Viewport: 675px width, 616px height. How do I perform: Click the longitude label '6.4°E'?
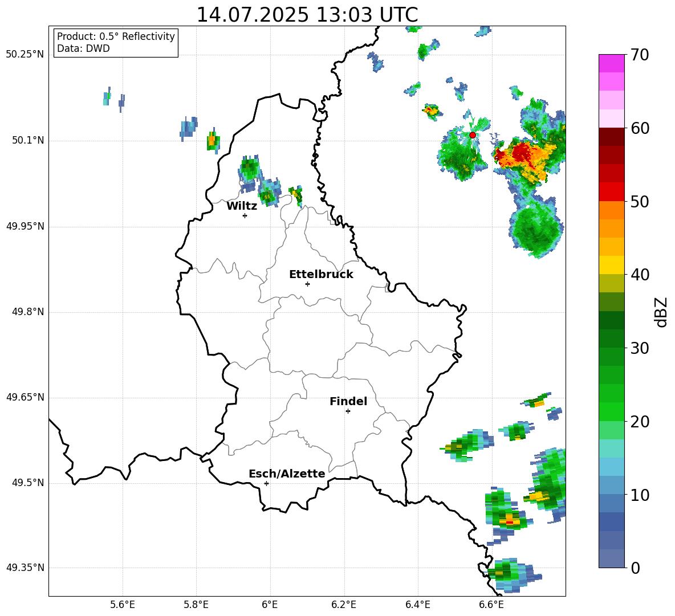pos(417,605)
